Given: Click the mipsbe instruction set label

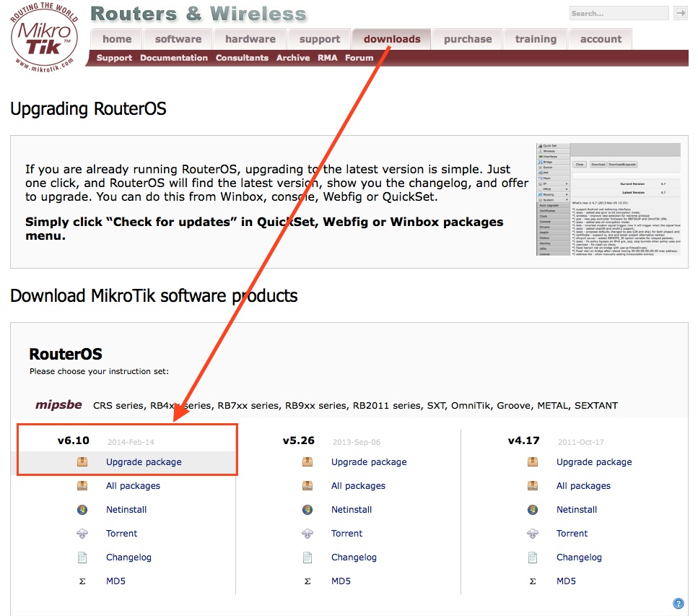Looking at the screenshot, I should coord(58,405).
